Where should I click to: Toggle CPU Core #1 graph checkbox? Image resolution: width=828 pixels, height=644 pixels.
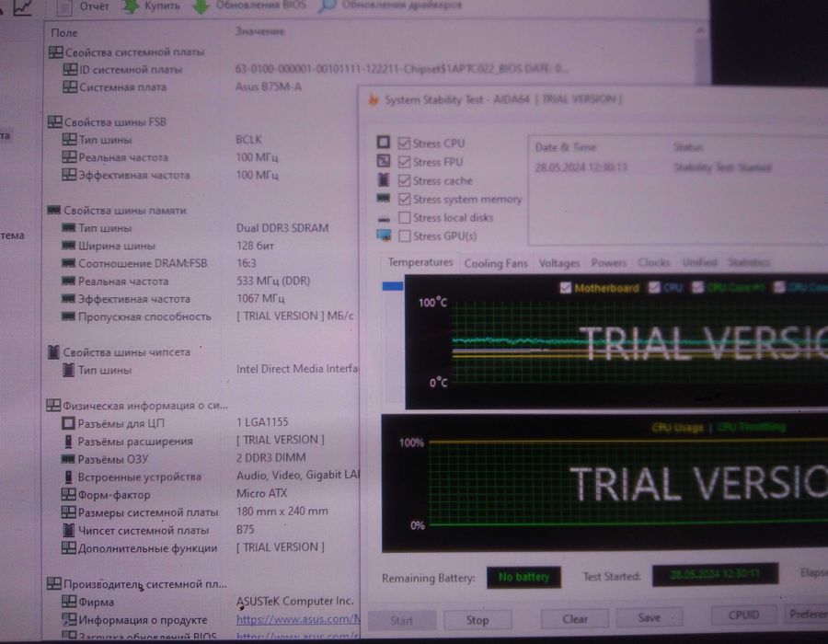[x=697, y=287]
